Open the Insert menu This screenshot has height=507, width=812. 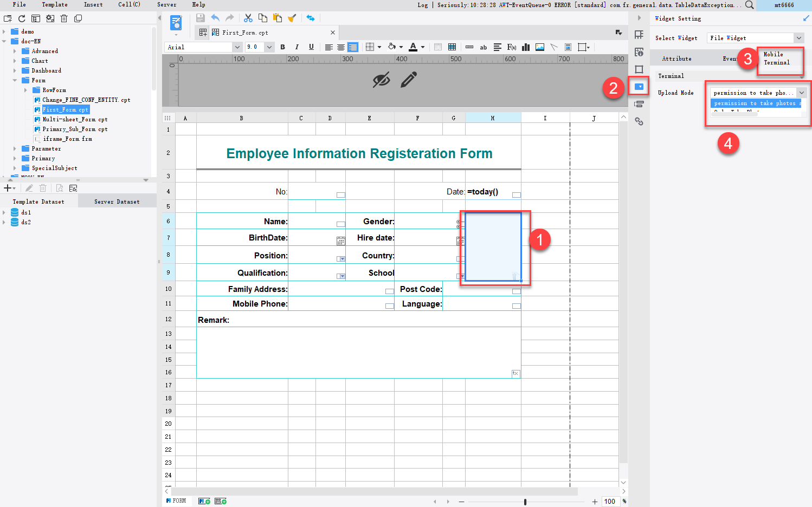click(x=93, y=4)
